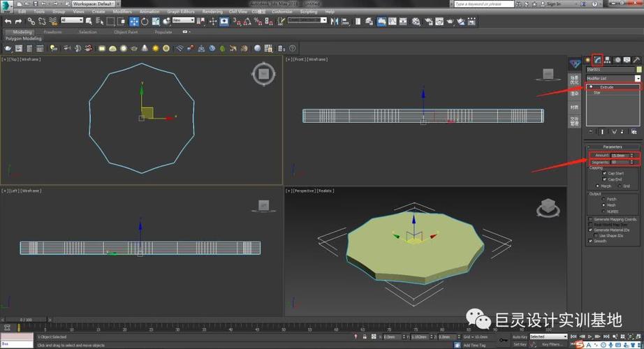The width and height of the screenshot is (644, 349).
Task: Select the Select and Rotate tool
Action: click(144, 21)
